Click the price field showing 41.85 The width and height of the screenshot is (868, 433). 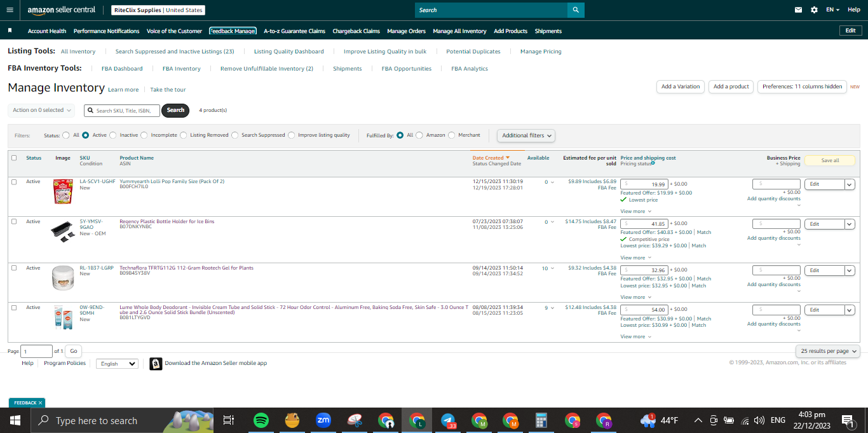(644, 224)
